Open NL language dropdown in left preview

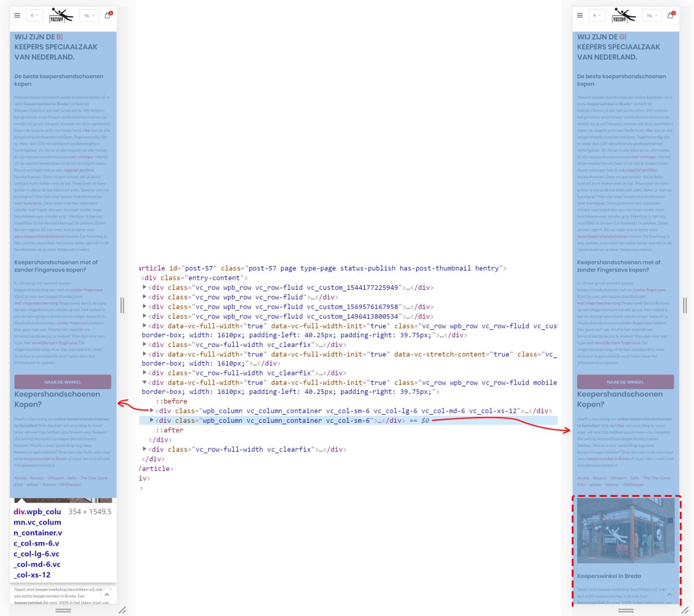[89, 16]
